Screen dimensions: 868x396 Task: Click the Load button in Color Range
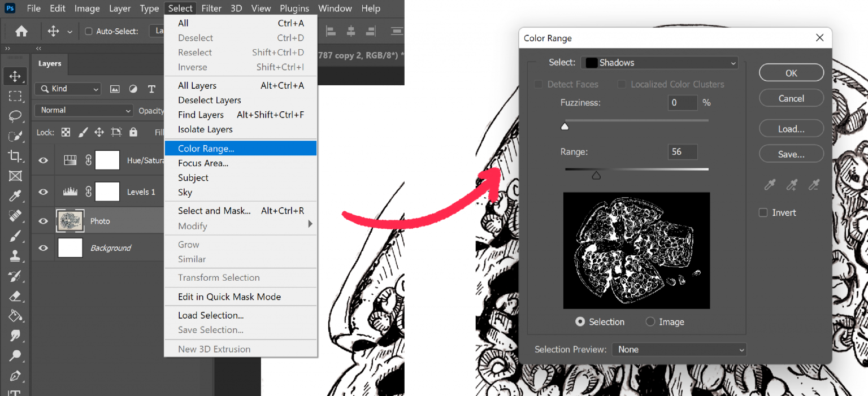point(791,128)
